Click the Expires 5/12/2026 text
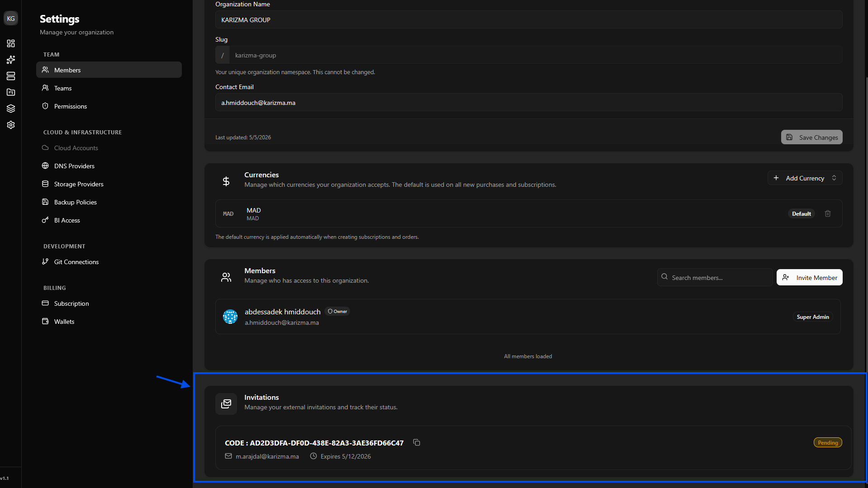Screen dimensions: 868x488 tap(346, 457)
